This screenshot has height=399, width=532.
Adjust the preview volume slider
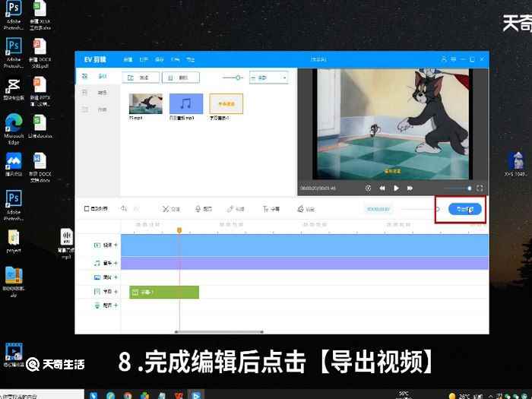click(457, 188)
